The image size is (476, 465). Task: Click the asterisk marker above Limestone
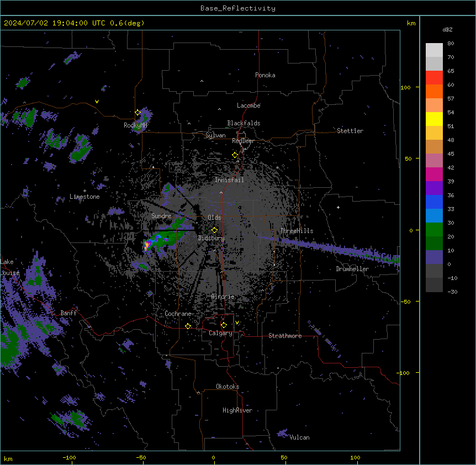point(84,191)
